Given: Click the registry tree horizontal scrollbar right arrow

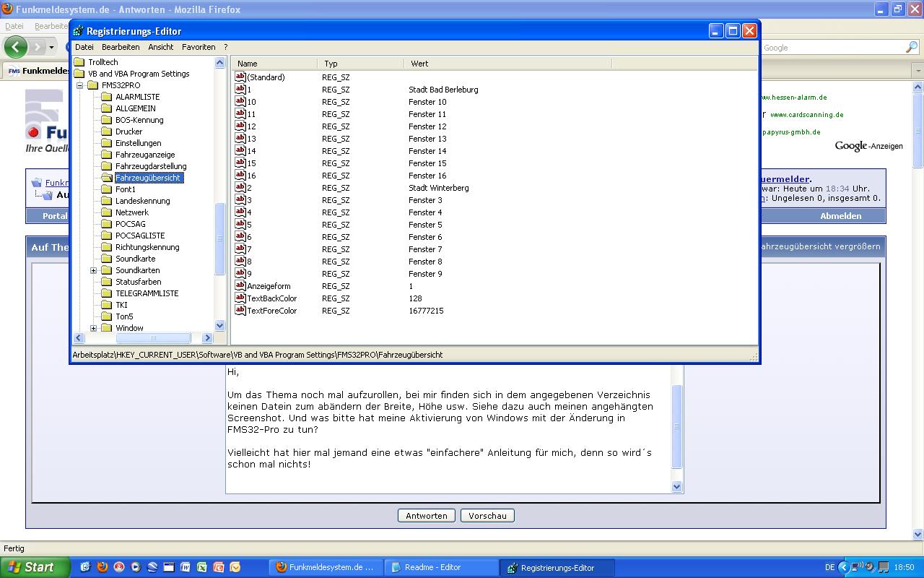Looking at the screenshot, I should coord(207,337).
